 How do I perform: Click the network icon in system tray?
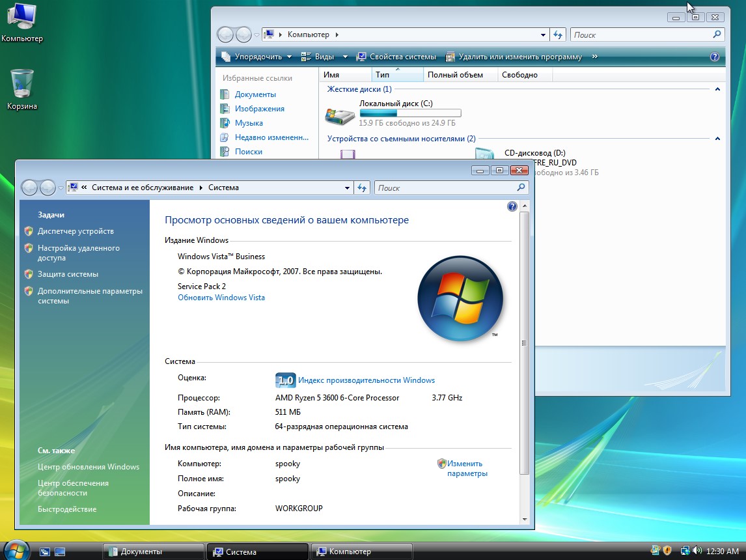click(x=685, y=550)
